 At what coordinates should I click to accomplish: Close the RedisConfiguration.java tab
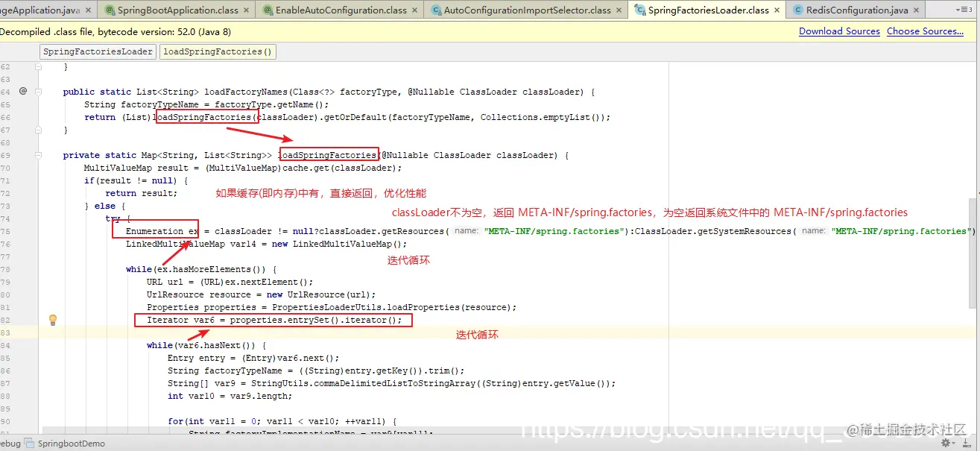pos(916,10)
